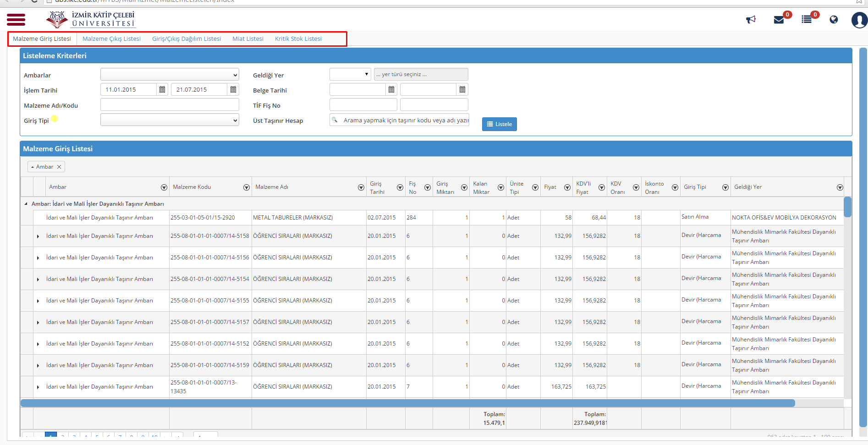
Task: Remove the Ambar grouping chip
Action: pos(59,167)
